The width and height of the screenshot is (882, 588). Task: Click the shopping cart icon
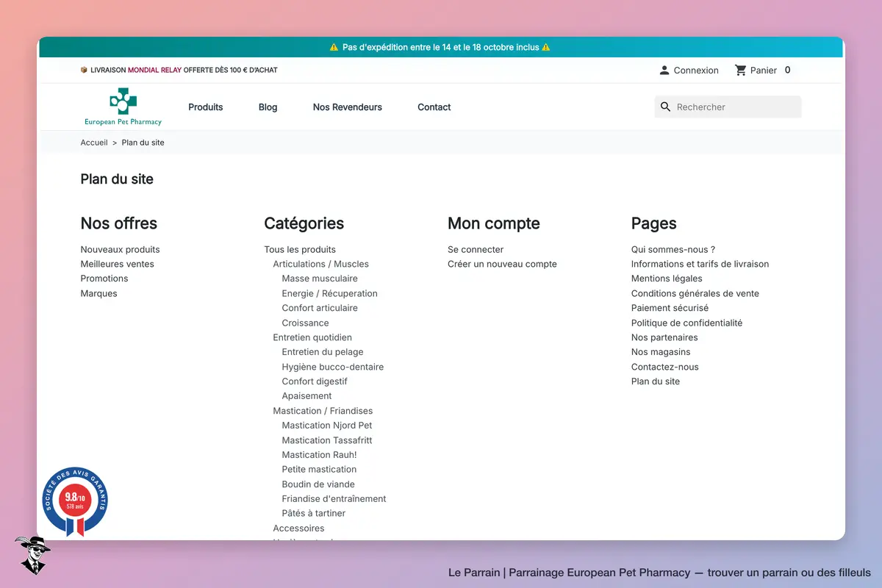point(741,71)
